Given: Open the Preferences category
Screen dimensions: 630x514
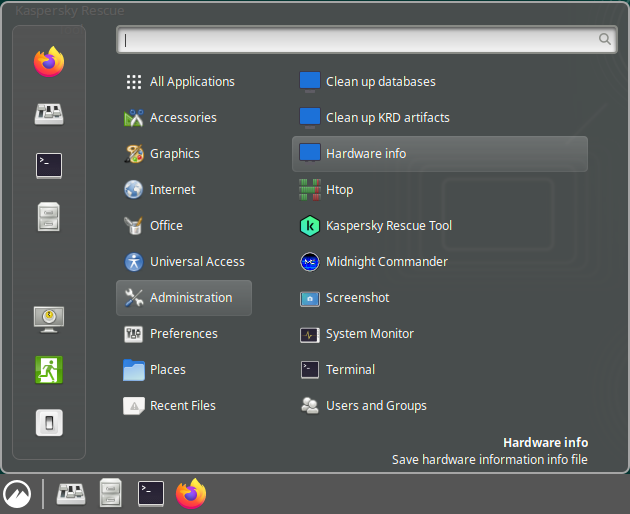Looking at the screenshot, I should (183, 334).
